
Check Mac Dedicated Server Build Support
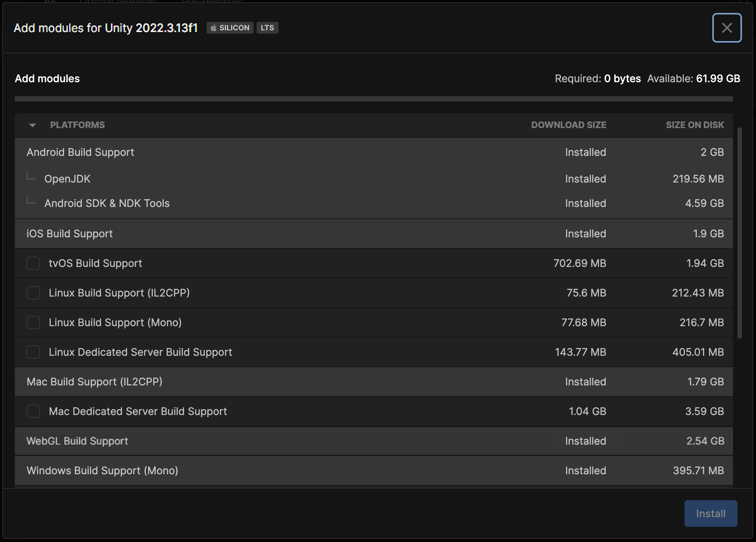pos(33,411)
